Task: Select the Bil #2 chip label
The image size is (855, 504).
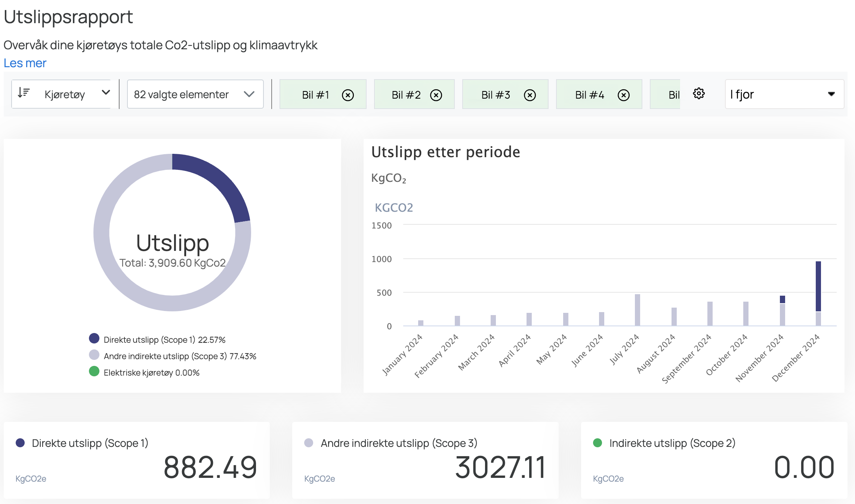Action: (x=406, y=95)
